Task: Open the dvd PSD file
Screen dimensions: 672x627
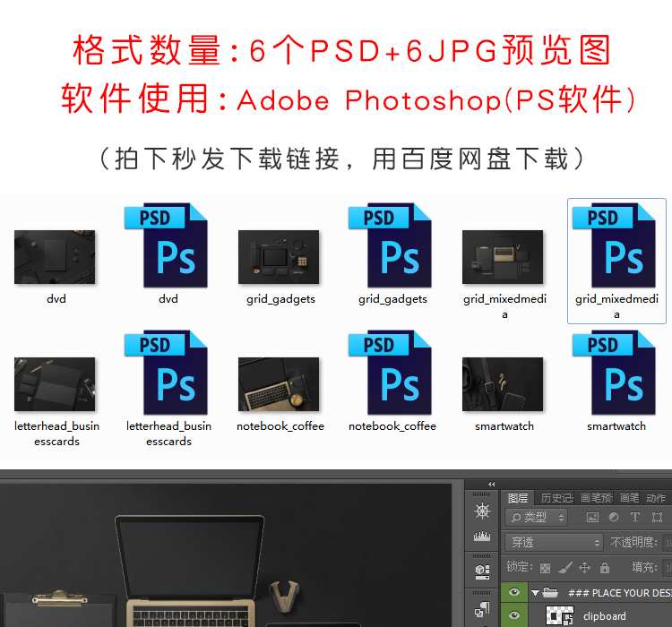Action: 168,245
